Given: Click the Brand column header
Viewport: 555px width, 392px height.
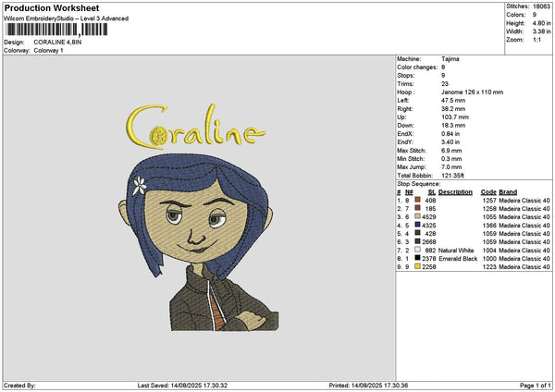Looking at the screenshot, I should 508,191.
